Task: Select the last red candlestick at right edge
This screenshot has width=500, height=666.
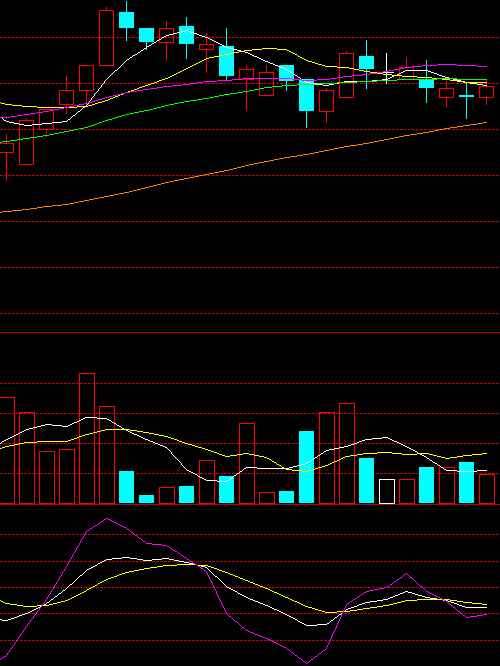Action: (486, 94)
